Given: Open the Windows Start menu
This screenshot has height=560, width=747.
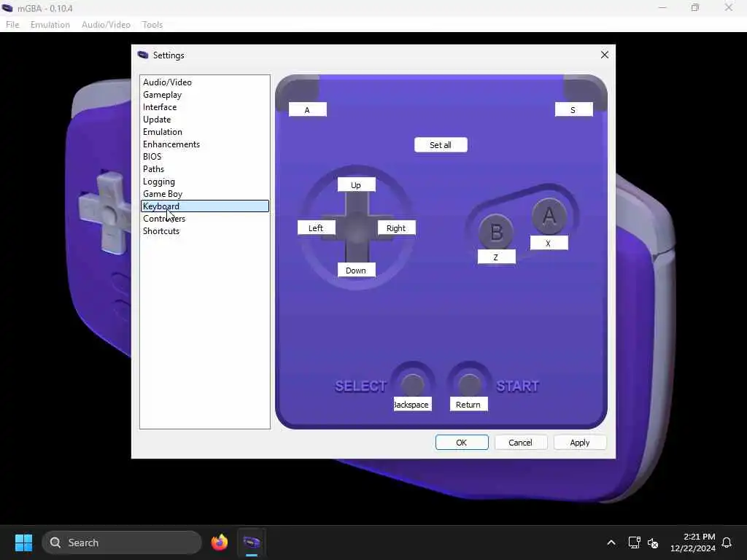Looking at the screenshot, I should point(23,542).
